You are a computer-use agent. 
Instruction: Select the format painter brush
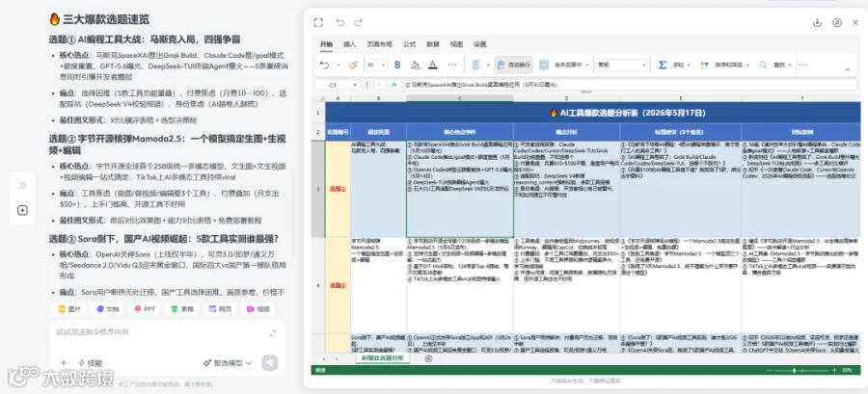(353, 65)
